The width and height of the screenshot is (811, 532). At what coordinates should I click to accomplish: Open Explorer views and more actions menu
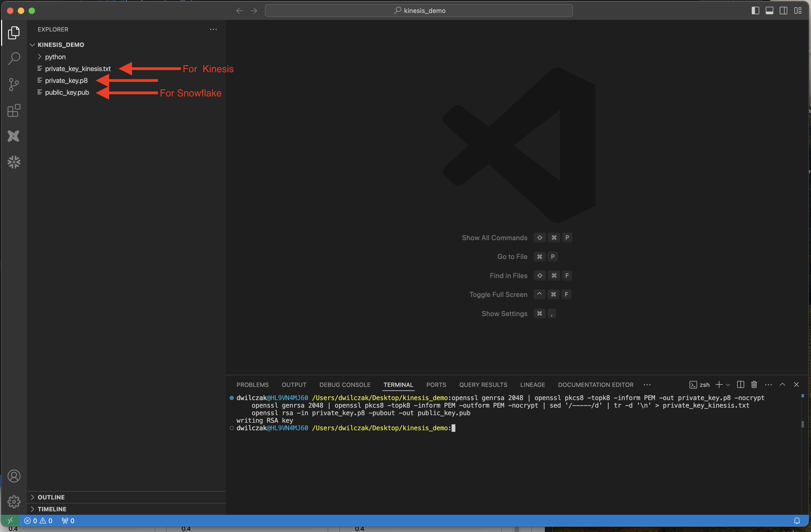(x=213, y=29)
